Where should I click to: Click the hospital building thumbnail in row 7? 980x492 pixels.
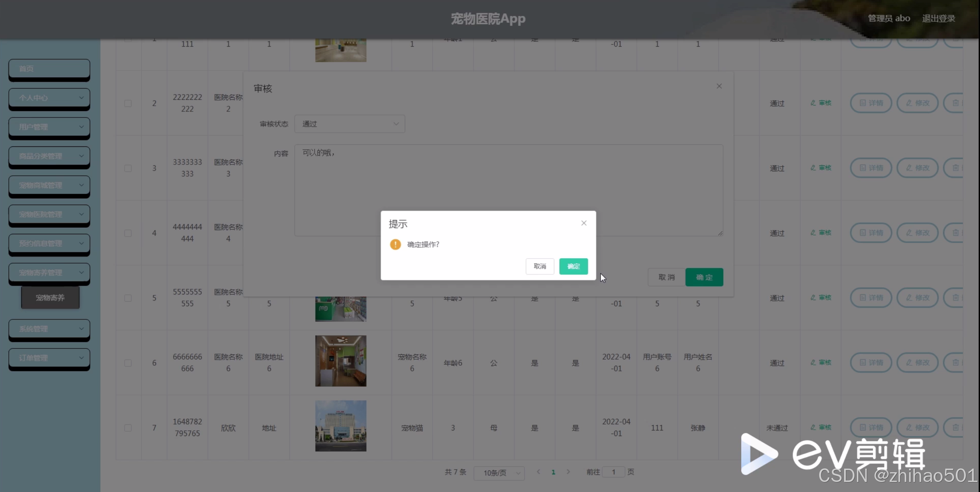[x=340, y=426]
